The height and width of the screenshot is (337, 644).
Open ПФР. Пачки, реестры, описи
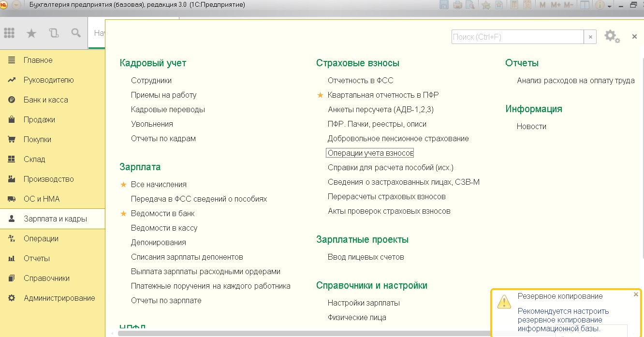coord(377,124)
